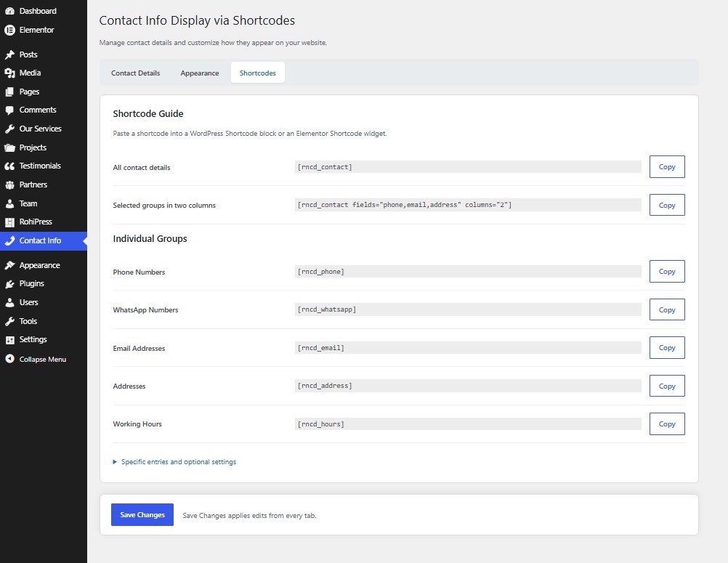Click the Plugins plug icon
728x563 pixels.
pos(9,284)
